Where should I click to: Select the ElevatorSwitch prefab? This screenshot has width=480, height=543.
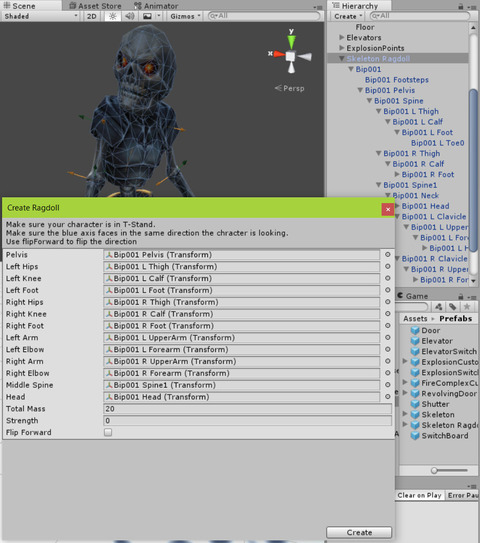pos(449,351)
